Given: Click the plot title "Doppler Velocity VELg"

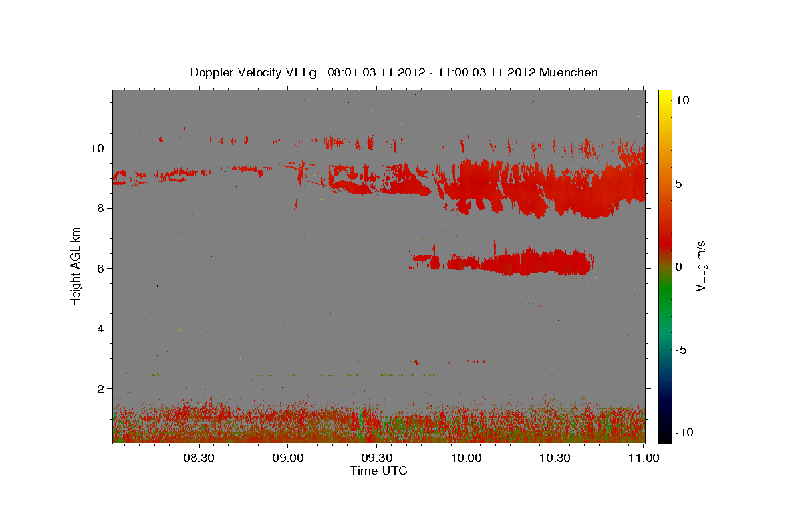Looking at the screenshot, I should 254,72.
